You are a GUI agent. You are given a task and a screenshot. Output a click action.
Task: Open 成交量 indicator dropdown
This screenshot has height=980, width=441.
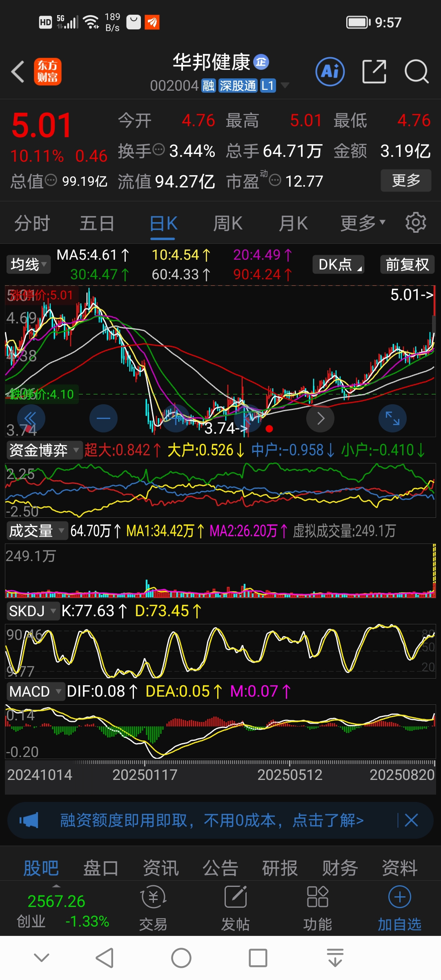coord(36,530)
